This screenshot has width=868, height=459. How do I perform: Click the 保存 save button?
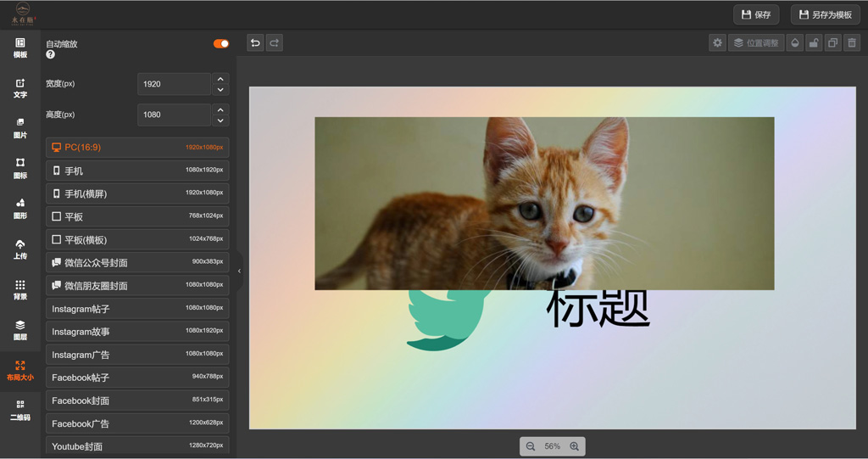tap(756, 14)
